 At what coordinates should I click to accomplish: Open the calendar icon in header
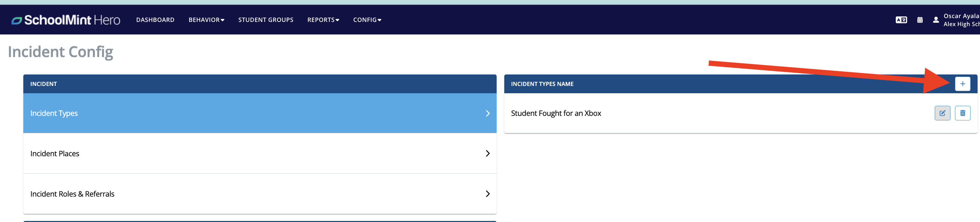(919, 20)
